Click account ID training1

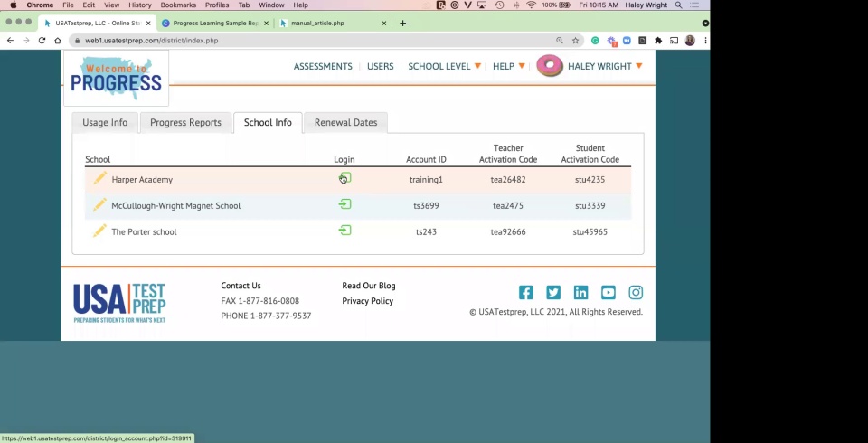[426, 179]
